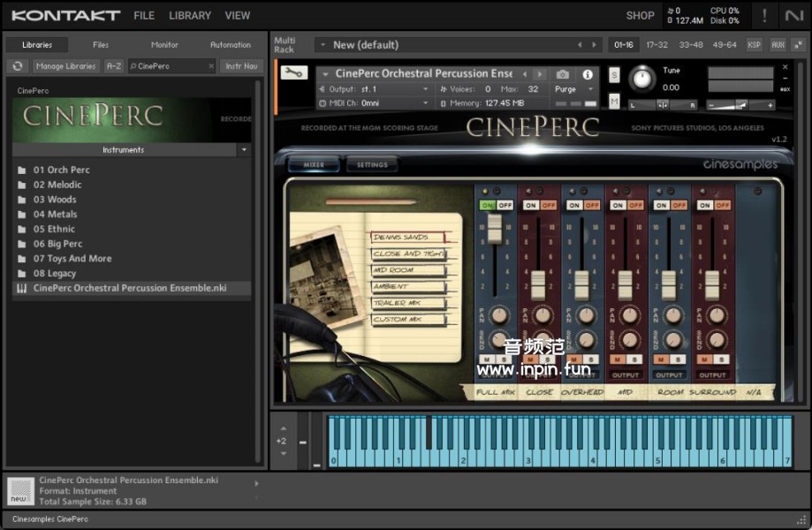Viewport: 812px width, 530px height.
Task: Click the Solo (S) button of instrument header
Action: 614,76
